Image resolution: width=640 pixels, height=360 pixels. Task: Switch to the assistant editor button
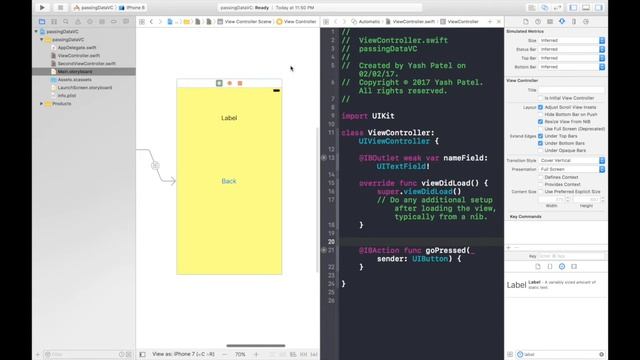click(544, 8)
